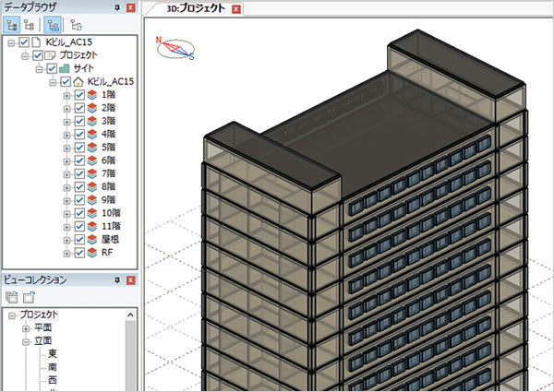Click layer stack icon for 5階

(x=91, y=148)
